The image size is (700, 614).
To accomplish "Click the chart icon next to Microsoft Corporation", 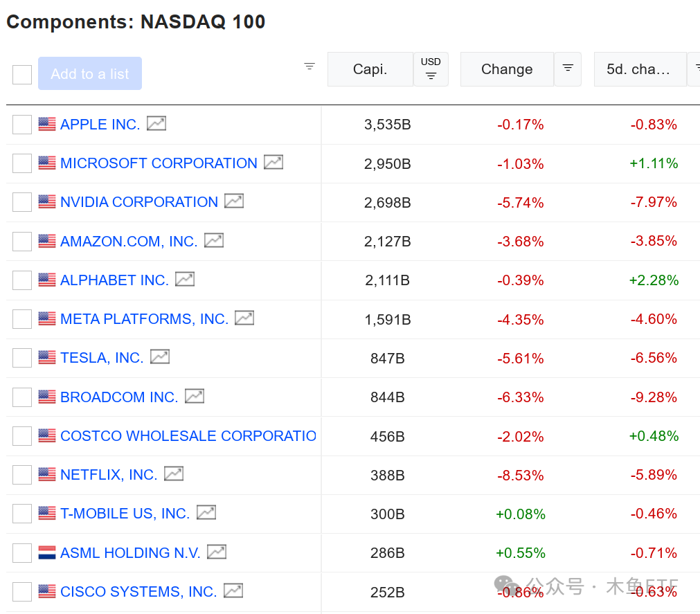I will tap(273, 163).
